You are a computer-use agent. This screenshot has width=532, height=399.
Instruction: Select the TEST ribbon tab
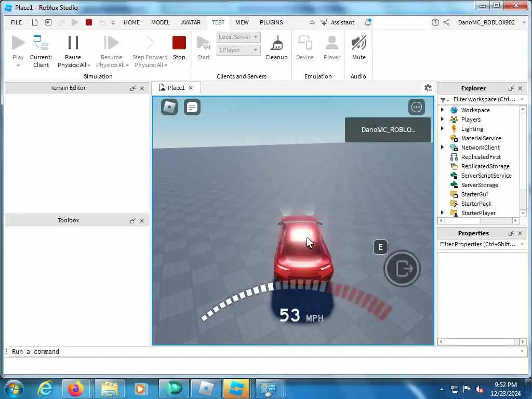pyautogui.click(x=218, y=22)
